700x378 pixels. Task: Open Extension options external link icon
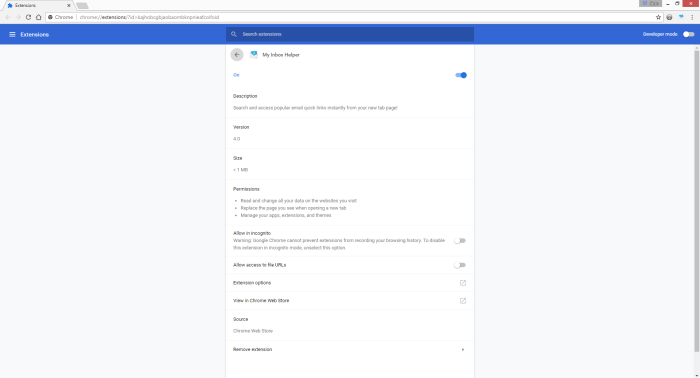tap(463, 283)
